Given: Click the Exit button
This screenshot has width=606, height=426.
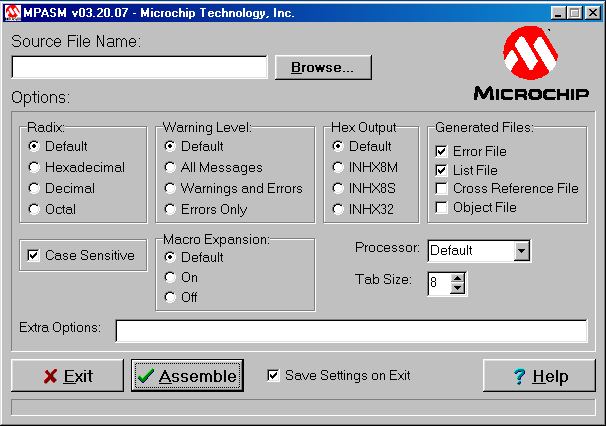Looking at the screenshot, I should (x=68, y=376).
